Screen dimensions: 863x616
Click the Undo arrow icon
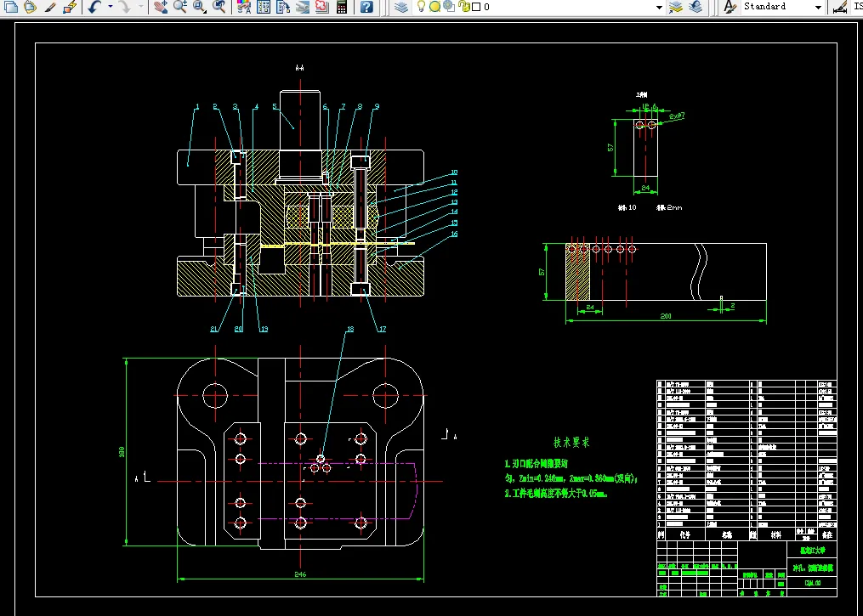tap(94, 7)
